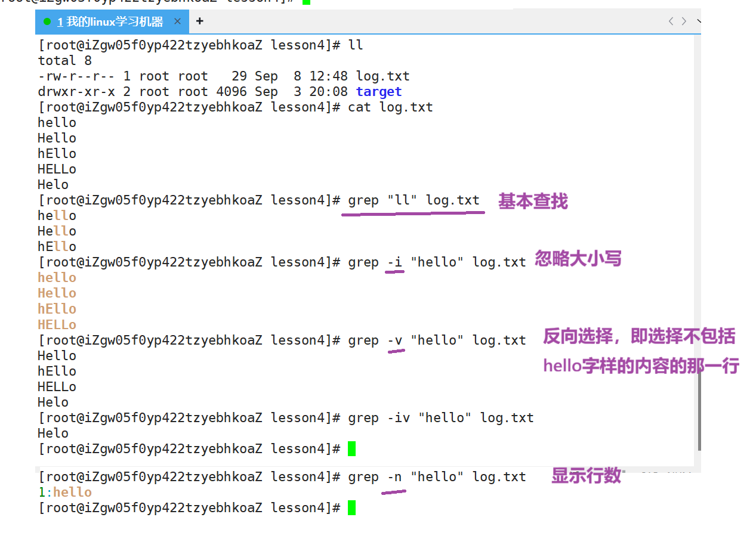The image size is (756, 542).
Task: Click the left tab-scroll arrow
Action: click(671, 21)
